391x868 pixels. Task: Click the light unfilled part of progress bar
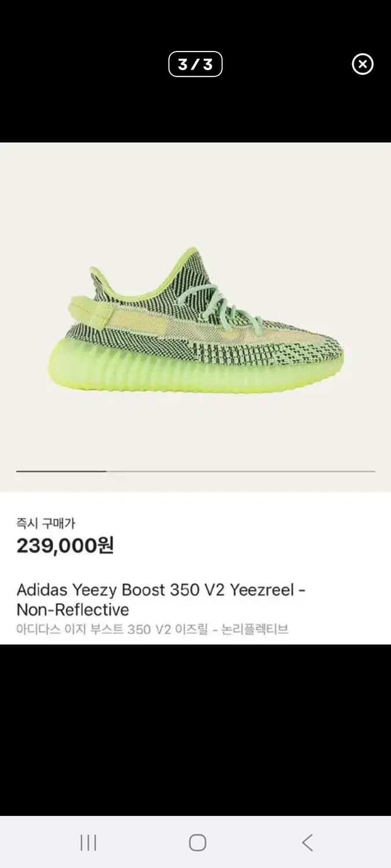[241, 472]
